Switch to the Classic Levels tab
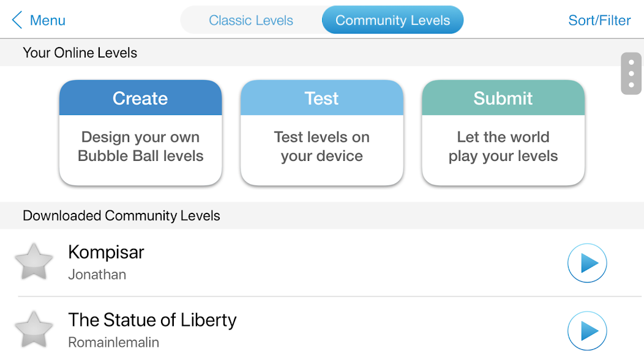Screen dimensions: 644x362 coord(251,20)
